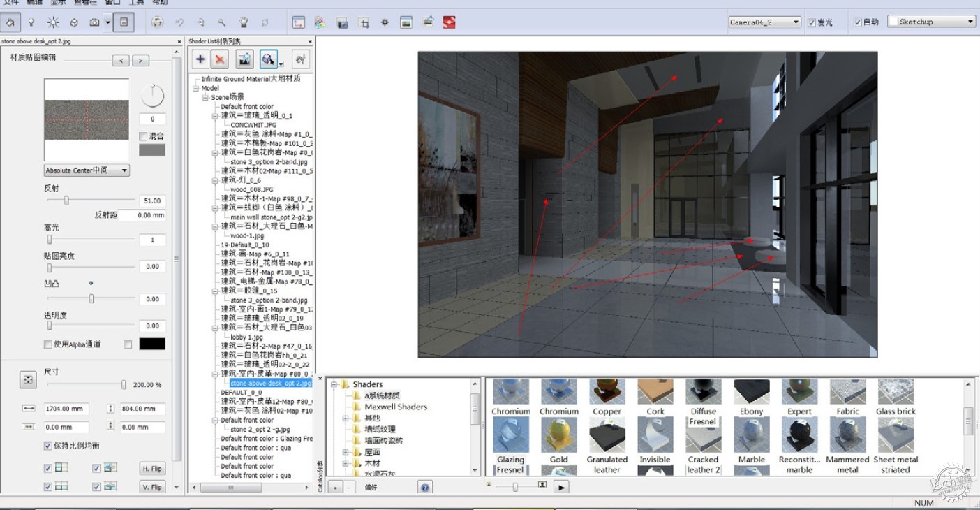Select the pan hand tool
The width and height of the screenshot is (980, 510).
pos(243,22)
